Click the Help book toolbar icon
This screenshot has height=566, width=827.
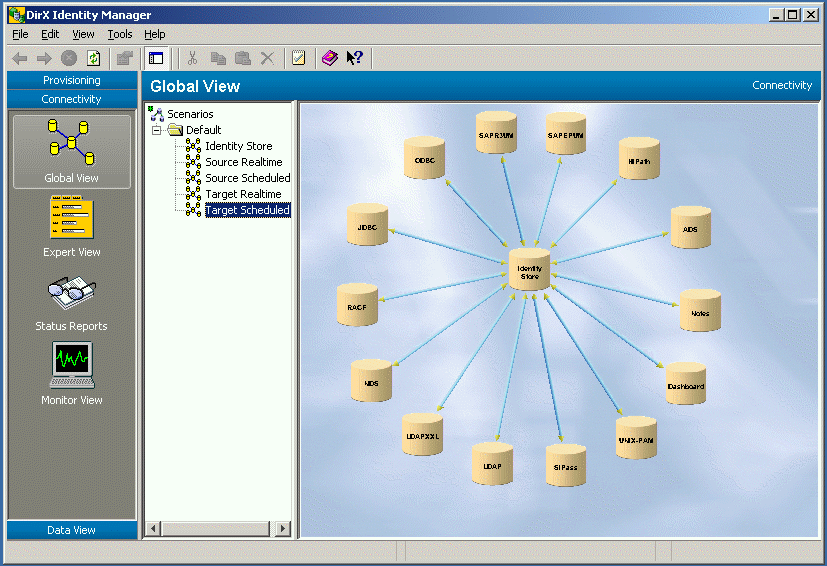[329, 58]
